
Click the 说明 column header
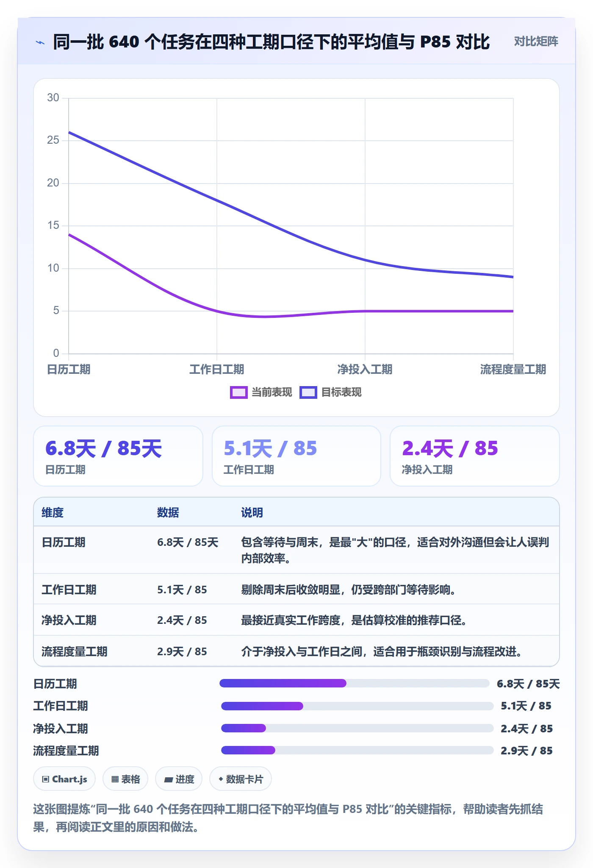[x=252, y=512]
